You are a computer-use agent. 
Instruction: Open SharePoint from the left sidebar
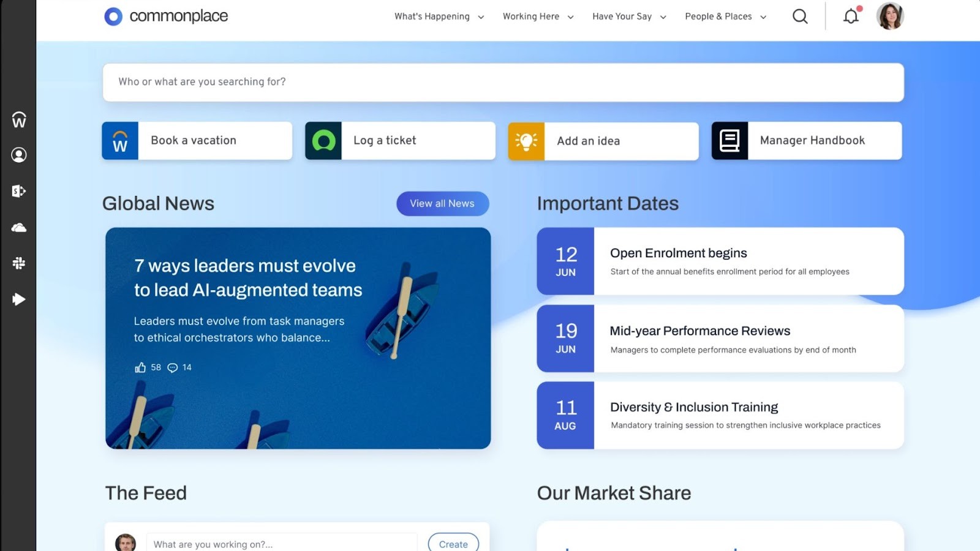18,191
